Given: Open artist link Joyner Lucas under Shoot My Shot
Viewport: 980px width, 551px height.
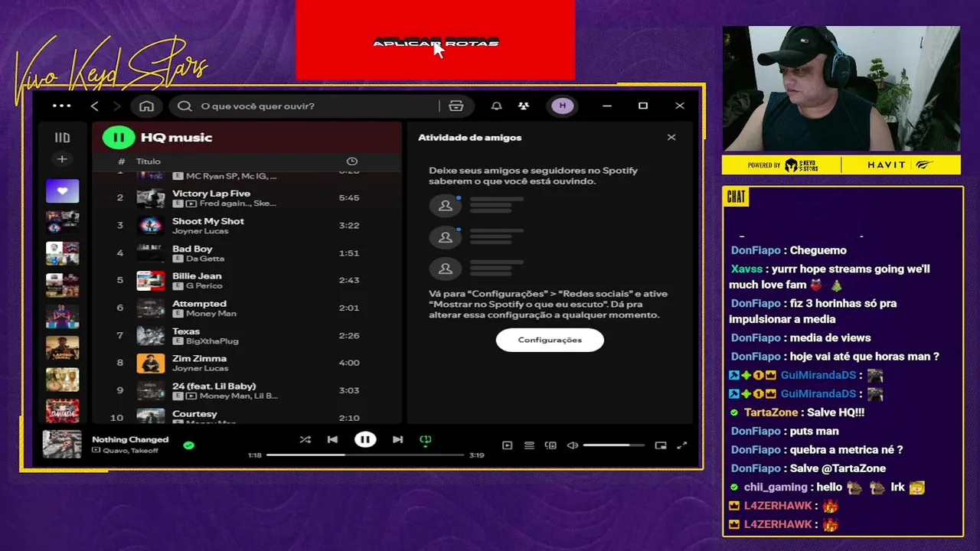Looking at the screenshot, I should coord(201,231).
